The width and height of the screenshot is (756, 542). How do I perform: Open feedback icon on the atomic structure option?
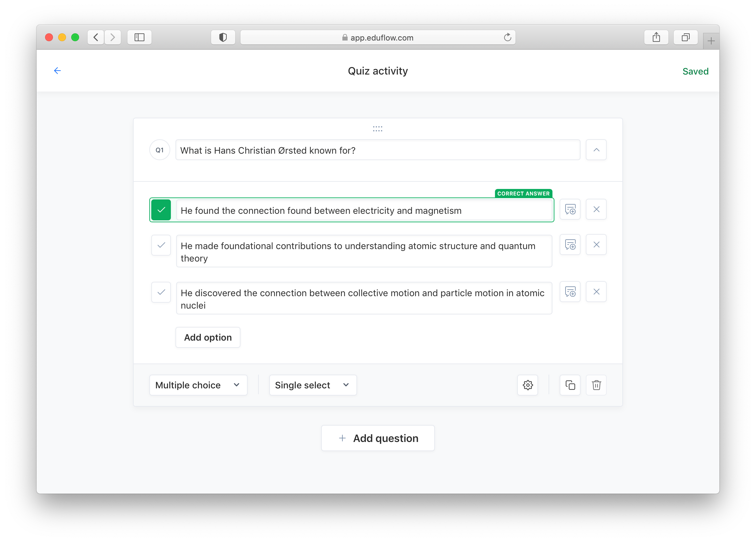(x=570, y=245)
